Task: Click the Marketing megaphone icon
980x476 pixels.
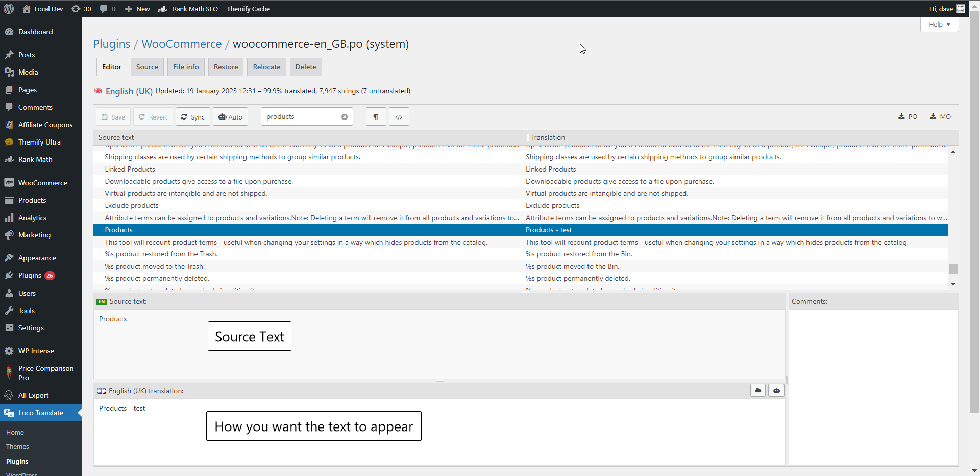Action: [x=9, y=235]
